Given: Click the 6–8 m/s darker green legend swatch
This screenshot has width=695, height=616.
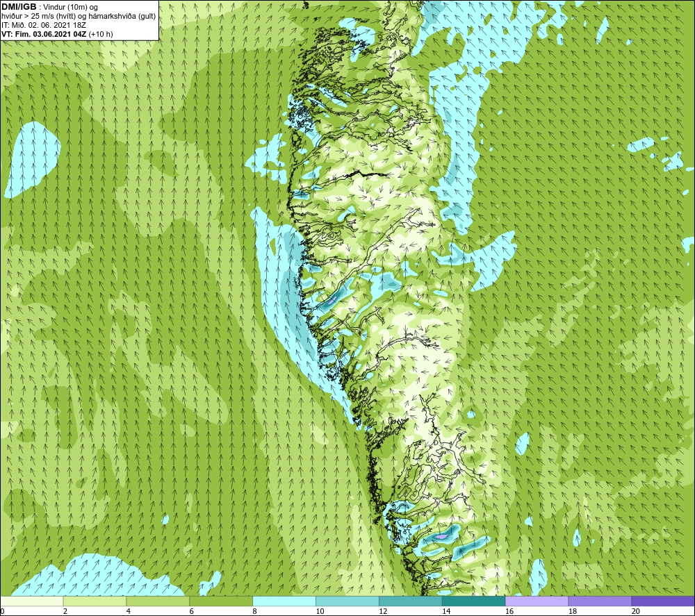Looking at the screenshot, I should (x=221, y=601).
